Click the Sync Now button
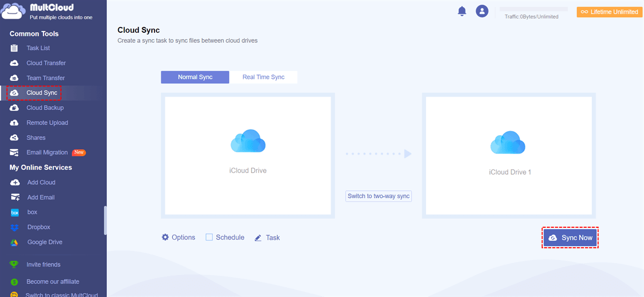The image size is (644, 297). (570, 237)
